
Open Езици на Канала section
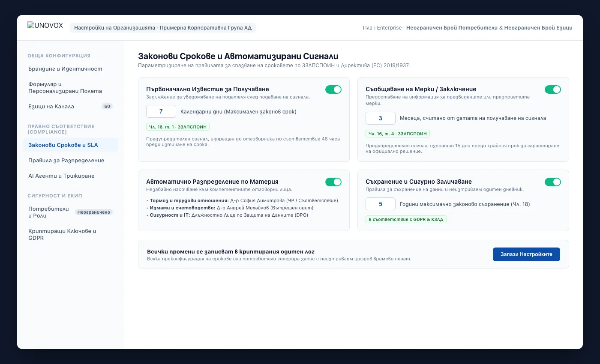tap(71, 107)
